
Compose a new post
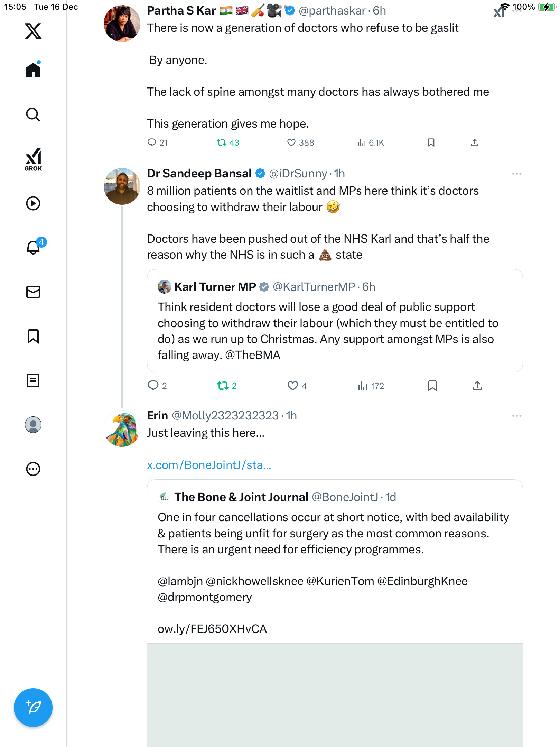[x=33, y=707]
